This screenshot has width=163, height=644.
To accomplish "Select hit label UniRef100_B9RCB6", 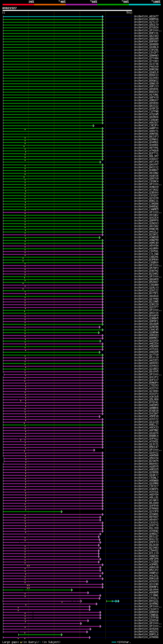I will [x=146, y=70].
